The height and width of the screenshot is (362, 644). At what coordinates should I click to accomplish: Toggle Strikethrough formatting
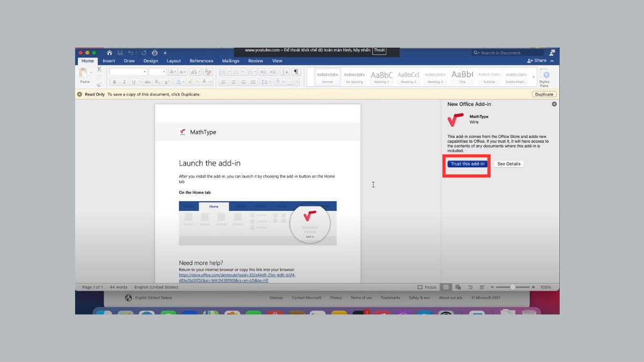pyautogui.click(x=148, y=82)
